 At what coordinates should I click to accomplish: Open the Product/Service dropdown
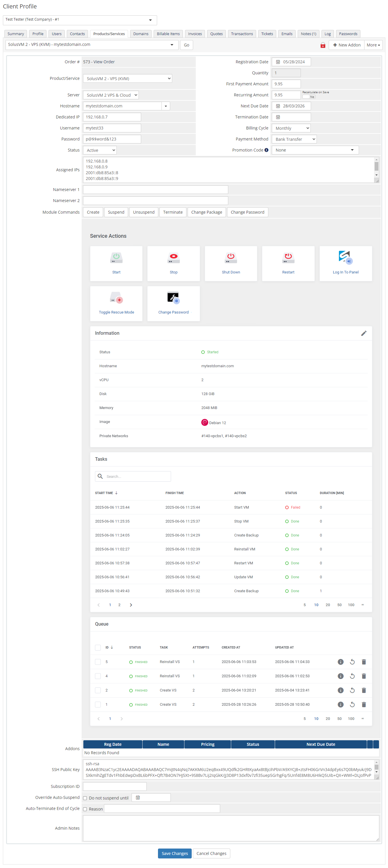point(127,78)
